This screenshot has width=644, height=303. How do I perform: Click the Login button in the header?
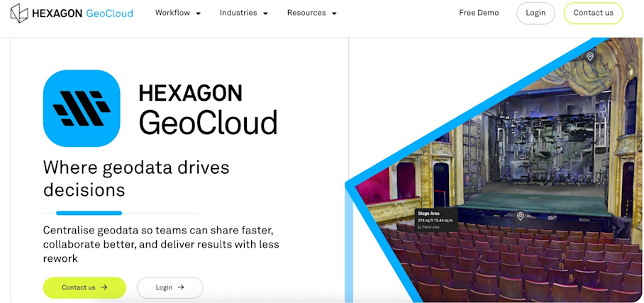pyautogui.click(x=535, y=13)
